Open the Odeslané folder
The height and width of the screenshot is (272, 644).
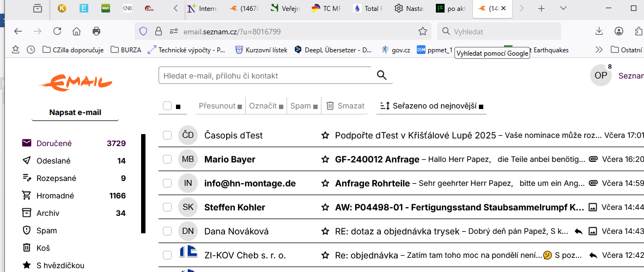click(x=53, y=161)
